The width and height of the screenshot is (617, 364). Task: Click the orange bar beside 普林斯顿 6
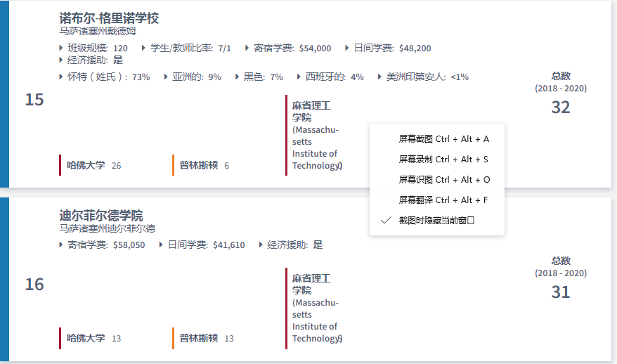coord(173,165)
